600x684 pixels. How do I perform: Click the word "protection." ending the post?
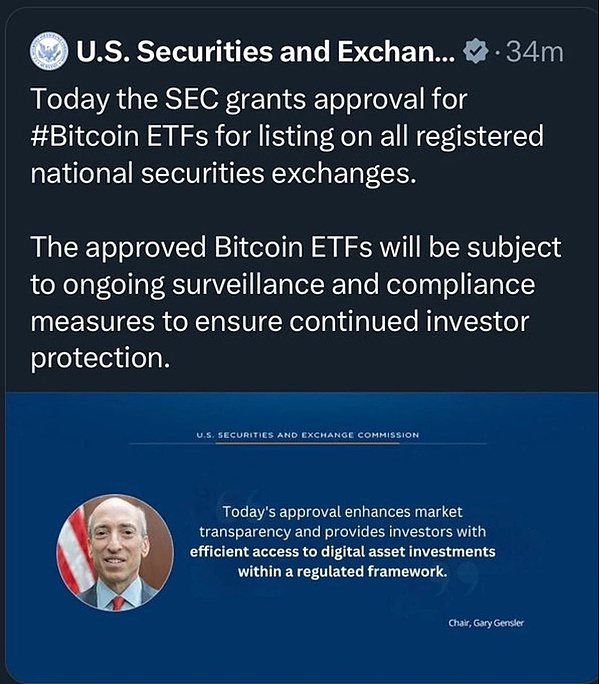(96, 358)
